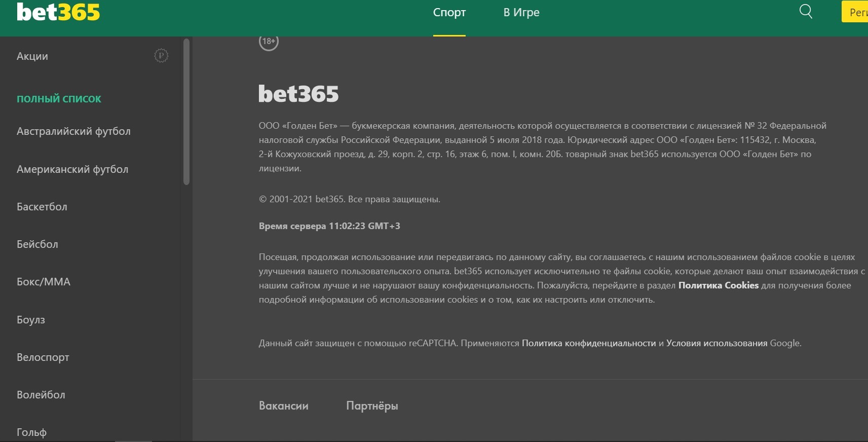
Task: Click the 18+ age restriction icon
Action: coord(269,42)
